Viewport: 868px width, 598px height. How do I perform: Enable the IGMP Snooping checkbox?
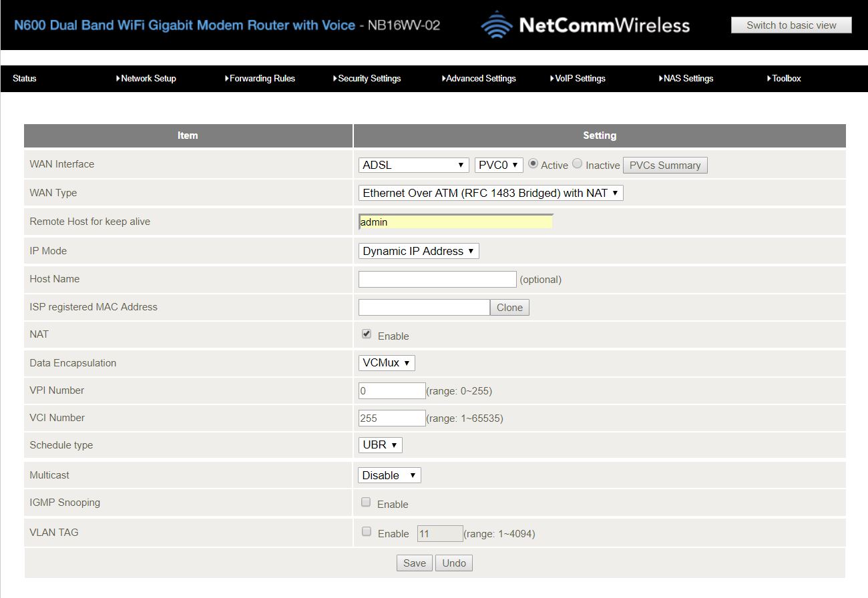click(x=366, y=502)
